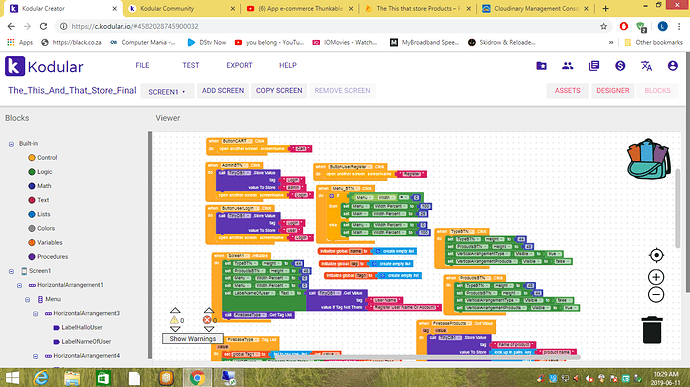The width and height of the screenshot is (690, 387).
Task: Zoom in with the plus icon
Action: coord(656,277)
